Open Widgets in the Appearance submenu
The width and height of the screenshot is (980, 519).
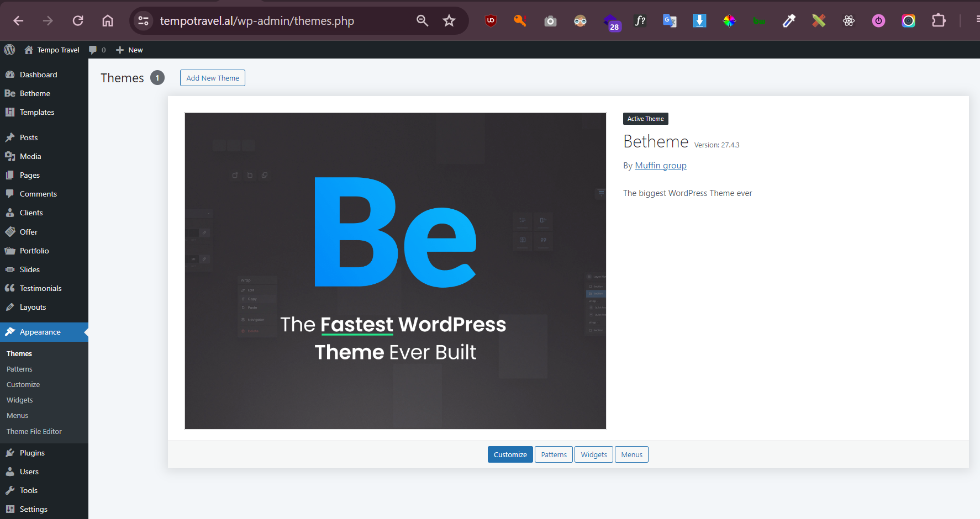[x=20, y=400]
